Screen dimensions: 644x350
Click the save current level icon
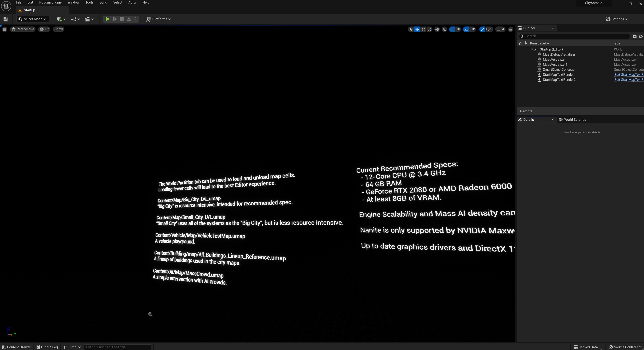tap(6, 19)
